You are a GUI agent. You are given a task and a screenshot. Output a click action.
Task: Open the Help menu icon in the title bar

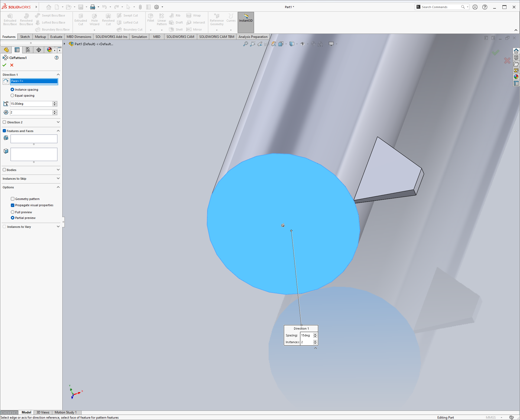[485, 7]
